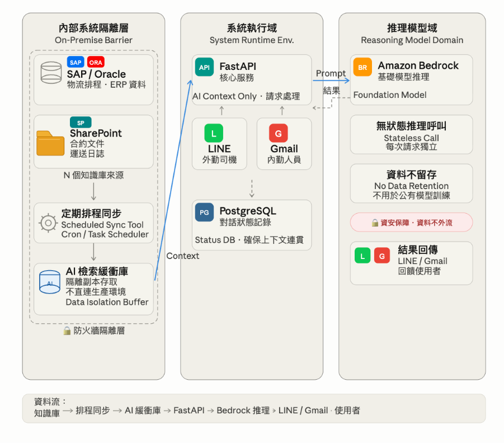Click the 基礎模型推理 text
The height and width of the screenshot is (443, 504).
(x=404, y=77)
